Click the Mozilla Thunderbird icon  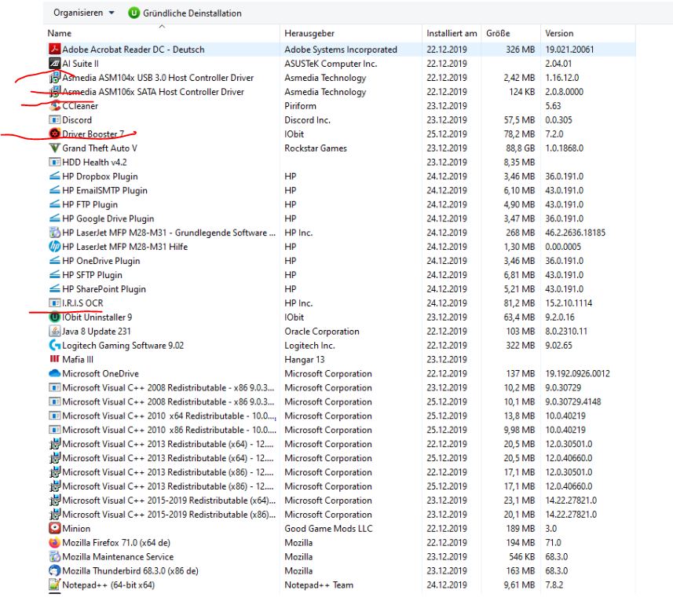54,571
